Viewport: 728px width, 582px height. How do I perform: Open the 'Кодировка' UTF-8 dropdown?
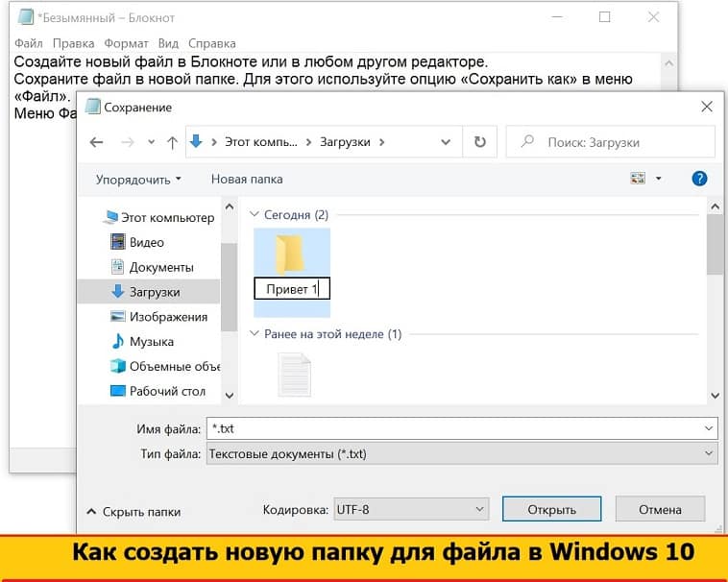pos(411,509)
